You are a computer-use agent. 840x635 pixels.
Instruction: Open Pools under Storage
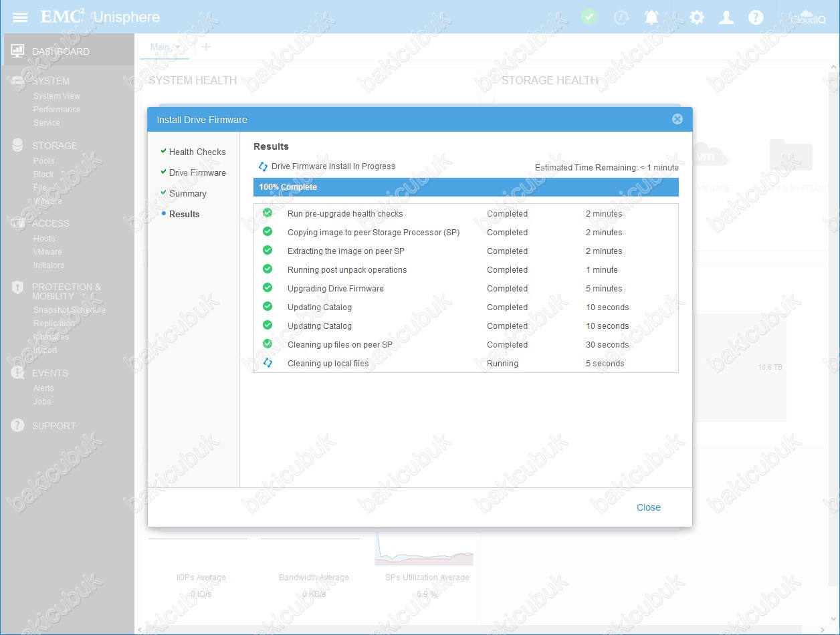(44, 161)
